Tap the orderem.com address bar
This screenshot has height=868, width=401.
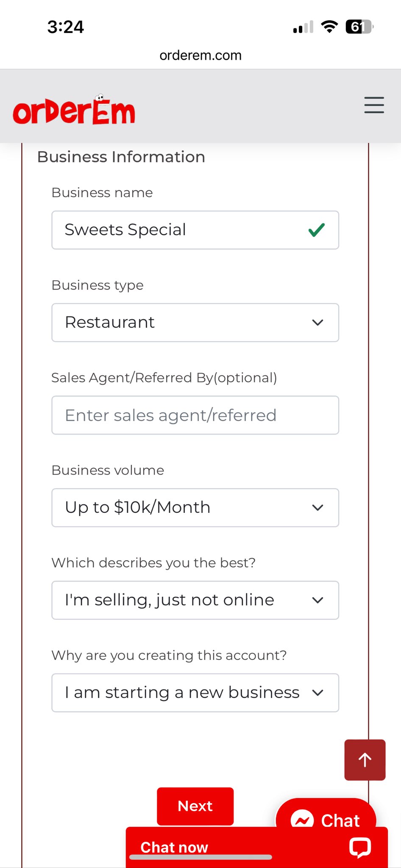tap(200, 56)
